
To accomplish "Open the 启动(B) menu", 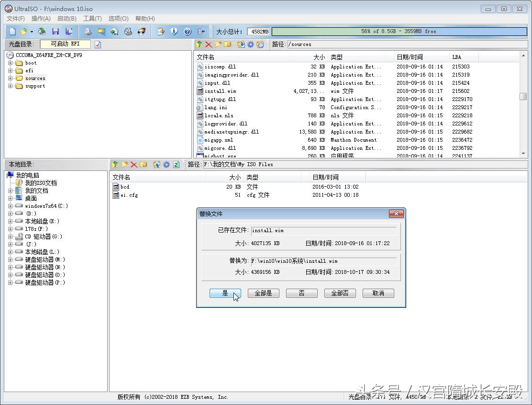I will click(67, 18).
